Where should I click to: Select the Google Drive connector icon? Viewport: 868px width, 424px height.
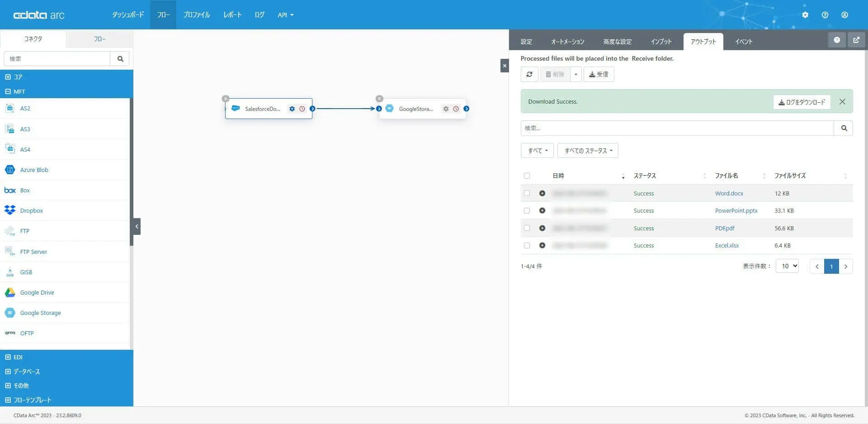point(10,292)
